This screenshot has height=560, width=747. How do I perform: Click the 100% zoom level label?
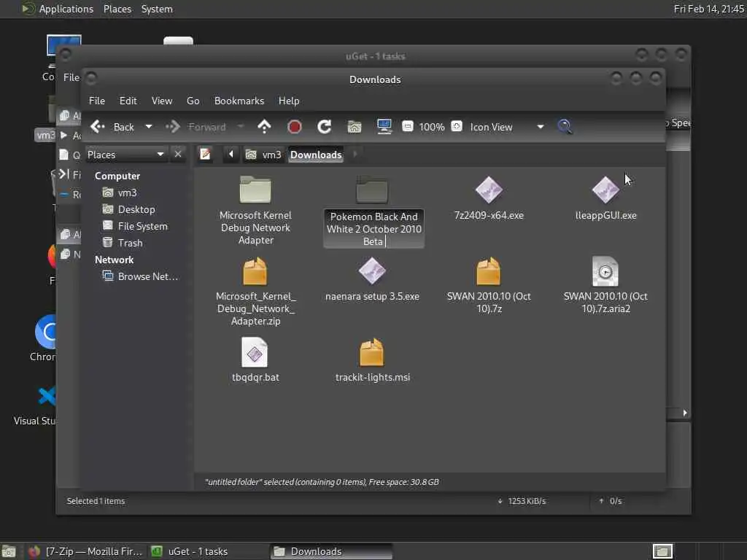click(x=432, y=127)
